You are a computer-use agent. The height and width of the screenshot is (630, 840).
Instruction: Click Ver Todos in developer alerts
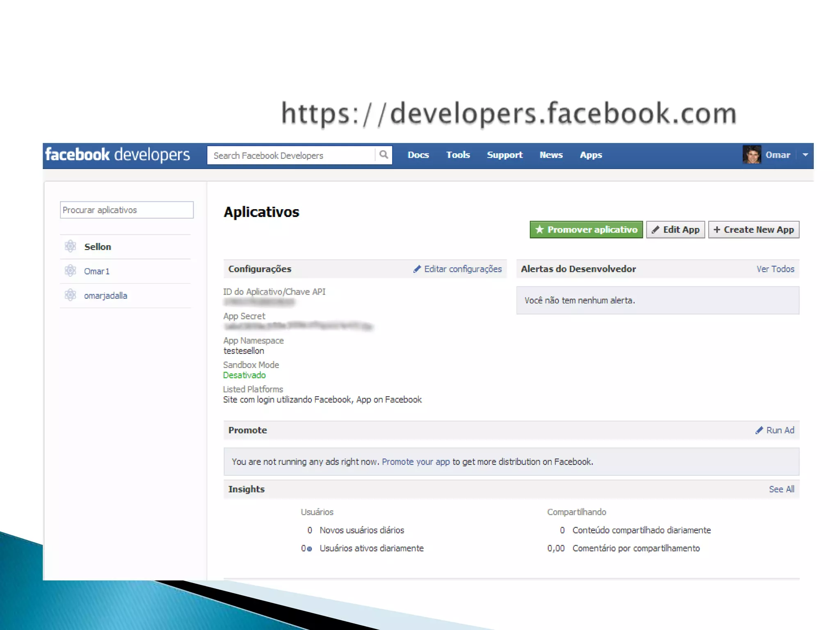pos(775,269)
